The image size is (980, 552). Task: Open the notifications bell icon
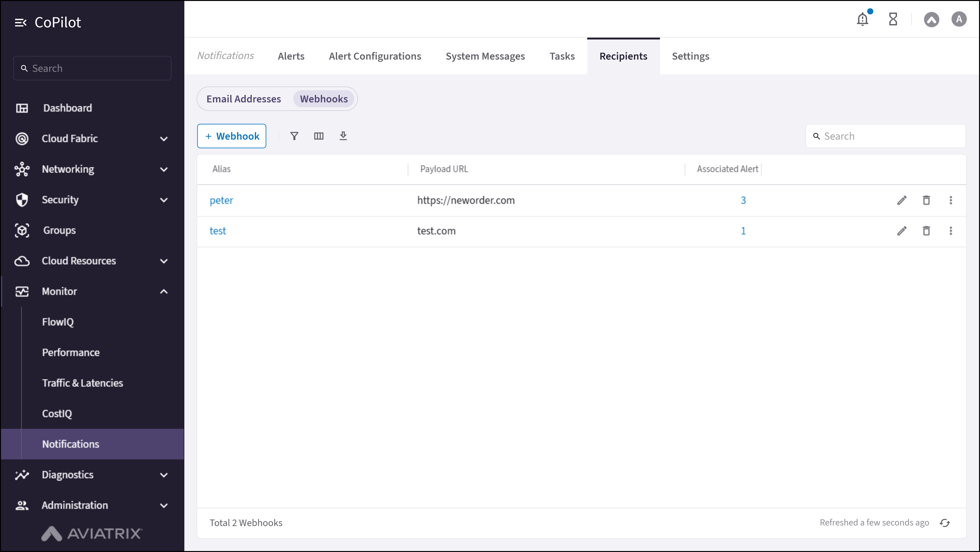[863, 19]
